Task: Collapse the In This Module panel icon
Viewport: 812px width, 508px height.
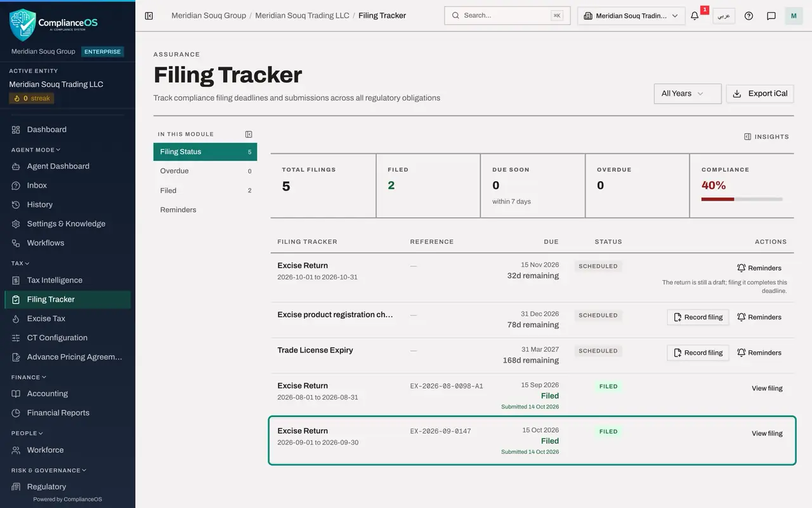Action: pyautogui.click(x=249, y=134)
